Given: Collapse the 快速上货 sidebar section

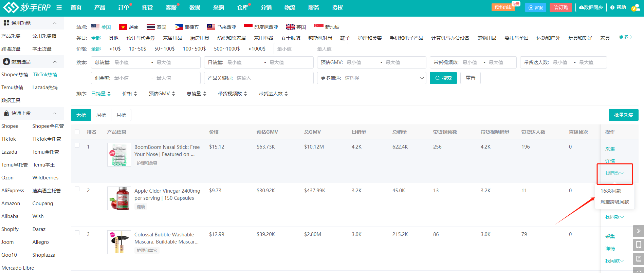Looking at the screenshot, I should click(x=55, y=113).
